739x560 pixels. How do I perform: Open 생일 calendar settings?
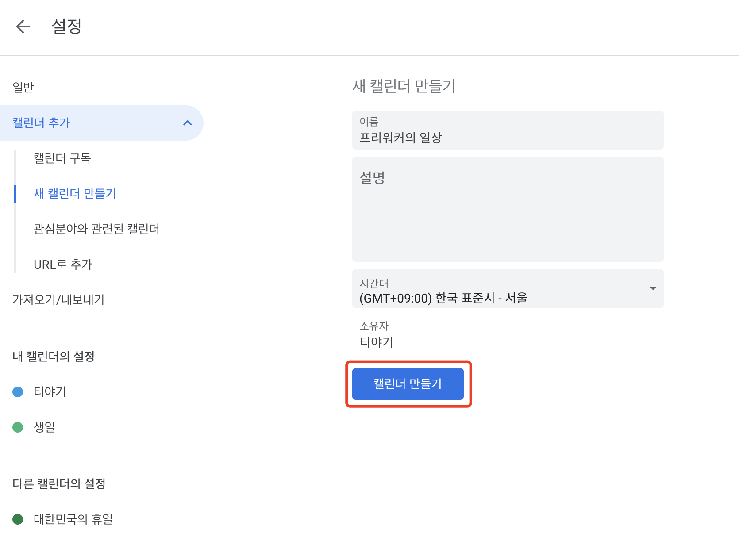(44, 427)
